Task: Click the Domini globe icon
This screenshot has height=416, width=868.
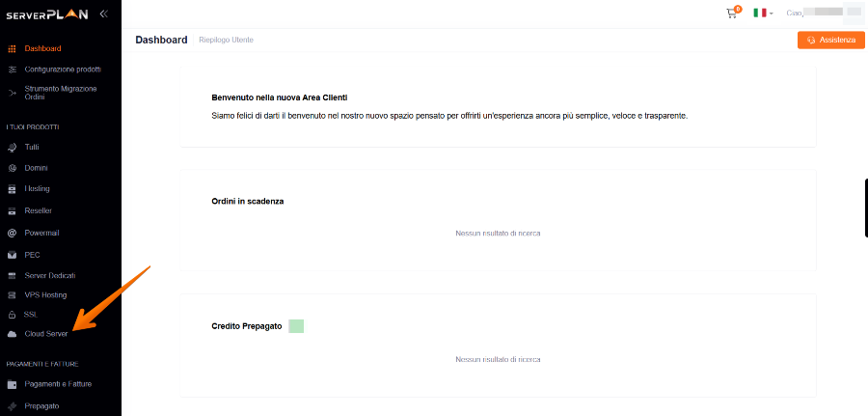Action: tap(12, 168)
